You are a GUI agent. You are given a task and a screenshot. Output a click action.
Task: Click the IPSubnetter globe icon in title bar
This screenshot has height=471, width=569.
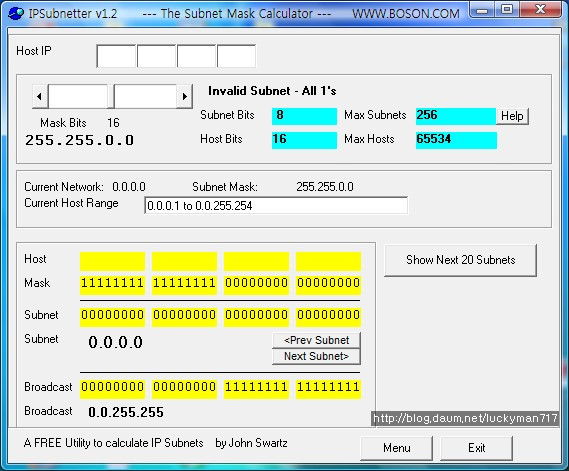pyautogui.click(x=16, y=14)
